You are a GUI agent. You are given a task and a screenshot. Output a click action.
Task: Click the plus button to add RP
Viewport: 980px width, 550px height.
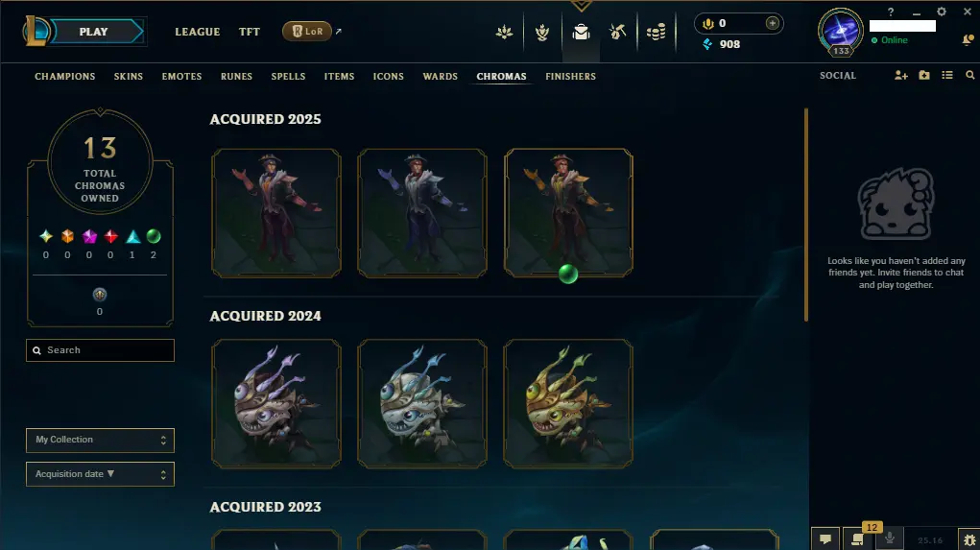point(773,23)
